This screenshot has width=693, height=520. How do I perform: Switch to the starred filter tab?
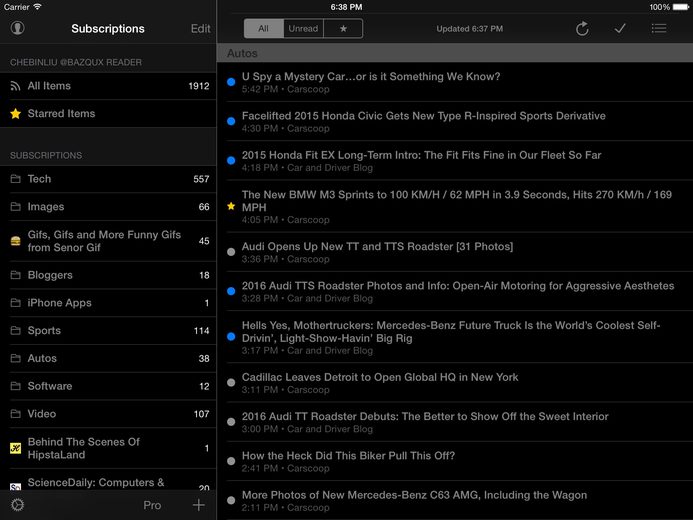coord(343,29)
